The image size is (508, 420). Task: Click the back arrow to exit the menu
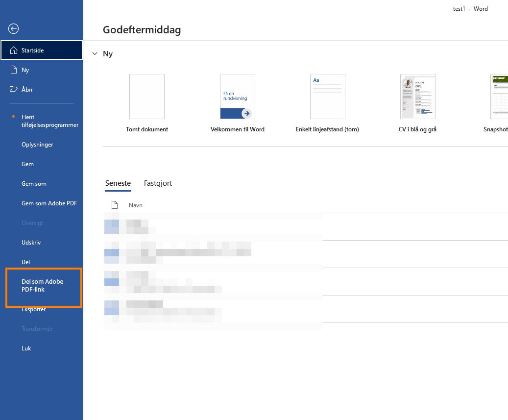13,28
